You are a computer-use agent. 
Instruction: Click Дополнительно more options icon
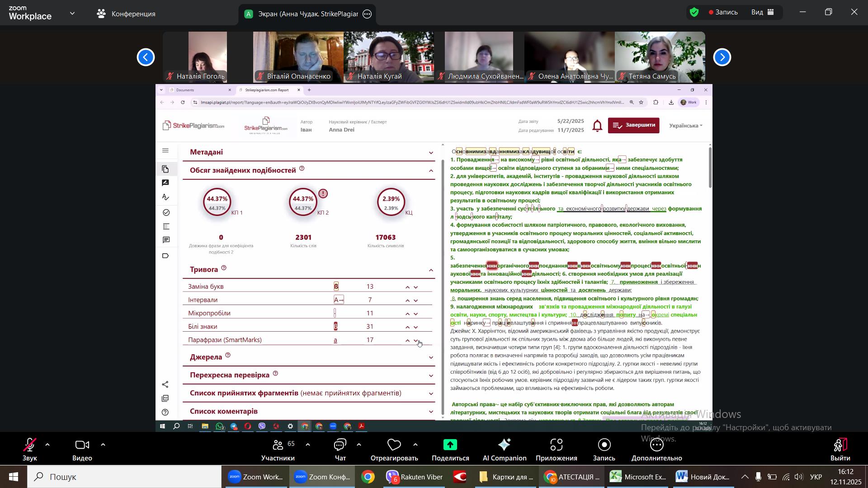pos(656,446)
